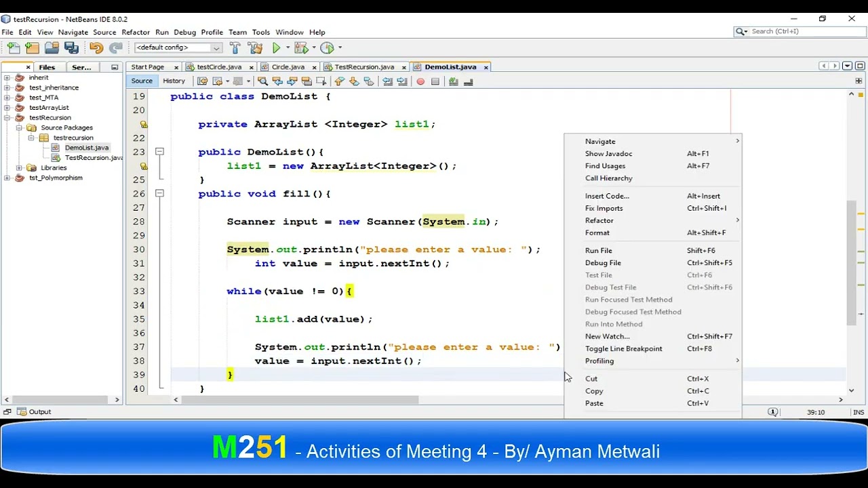Viewport: 868px width, 488px height.
Task: Click the Find Selection magnifier icon
Action: point(262,81)
